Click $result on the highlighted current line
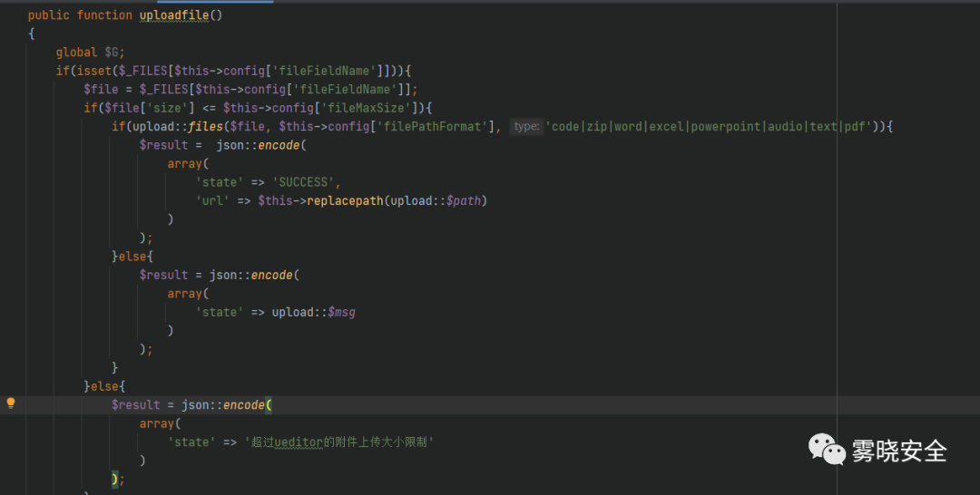This screenshot has width=980, height=495. point(135,405)
